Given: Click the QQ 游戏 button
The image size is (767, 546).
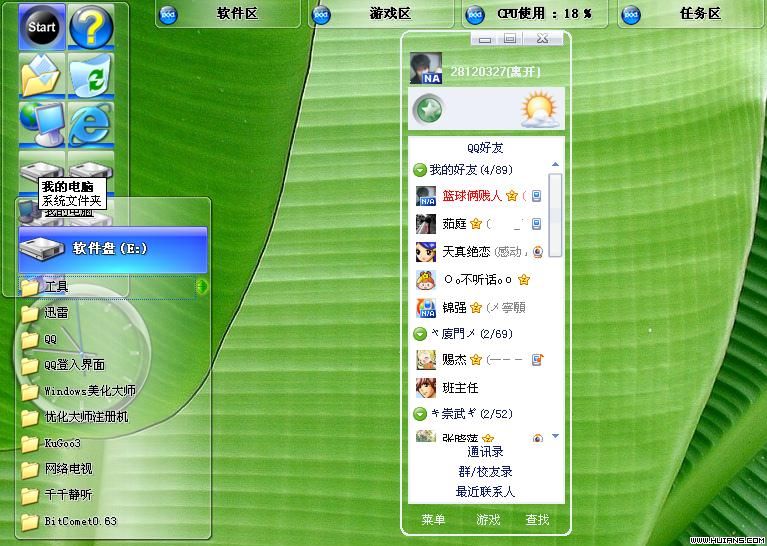Looking at the screenshot, I should (x=488, y=520).
